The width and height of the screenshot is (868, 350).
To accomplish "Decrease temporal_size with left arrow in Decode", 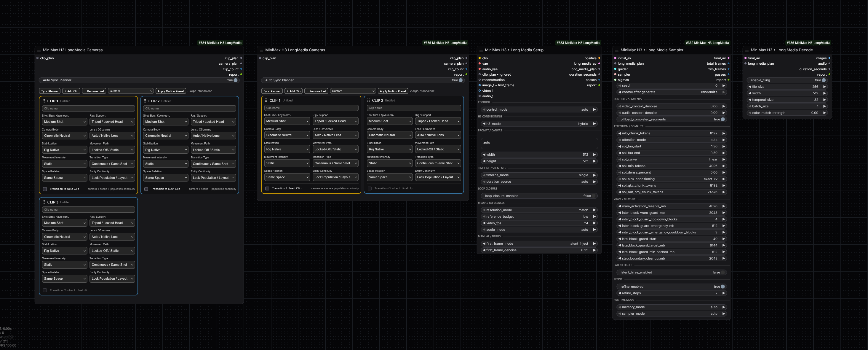I will (x=750, y=100).
